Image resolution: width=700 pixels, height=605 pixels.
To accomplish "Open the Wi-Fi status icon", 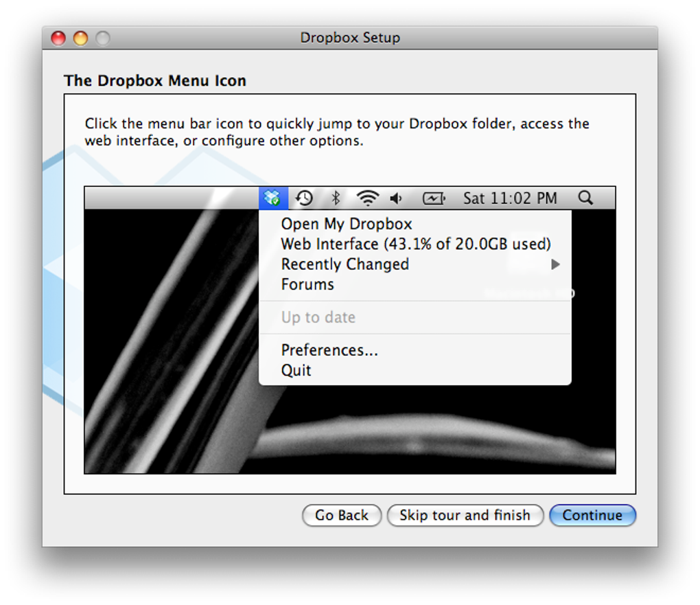I will pyautogui.click(x=367, y=198).
